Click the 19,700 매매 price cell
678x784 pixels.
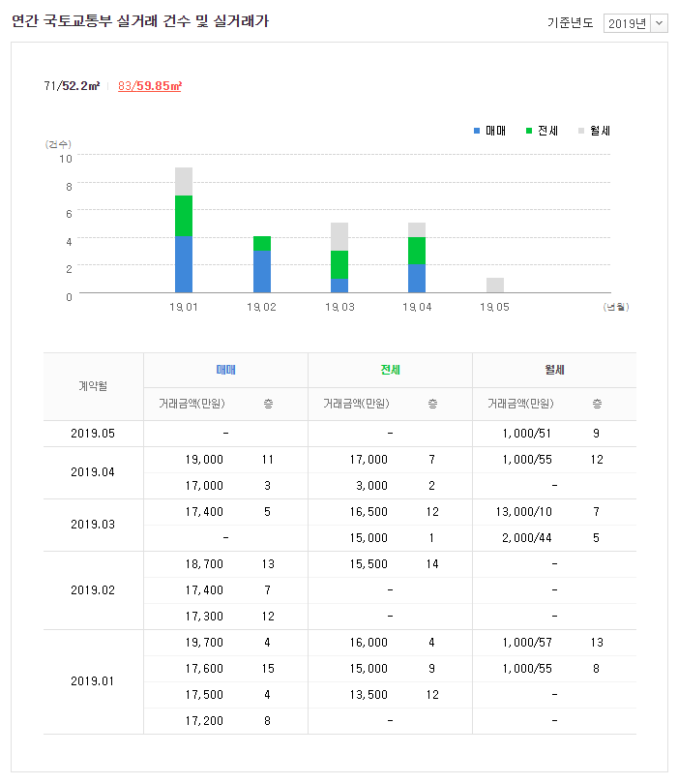204,643
